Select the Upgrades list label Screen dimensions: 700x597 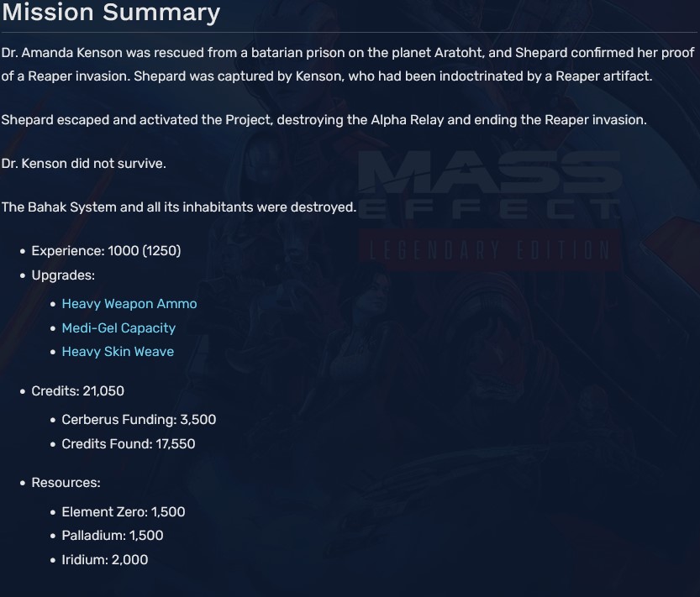coord(63,275)
